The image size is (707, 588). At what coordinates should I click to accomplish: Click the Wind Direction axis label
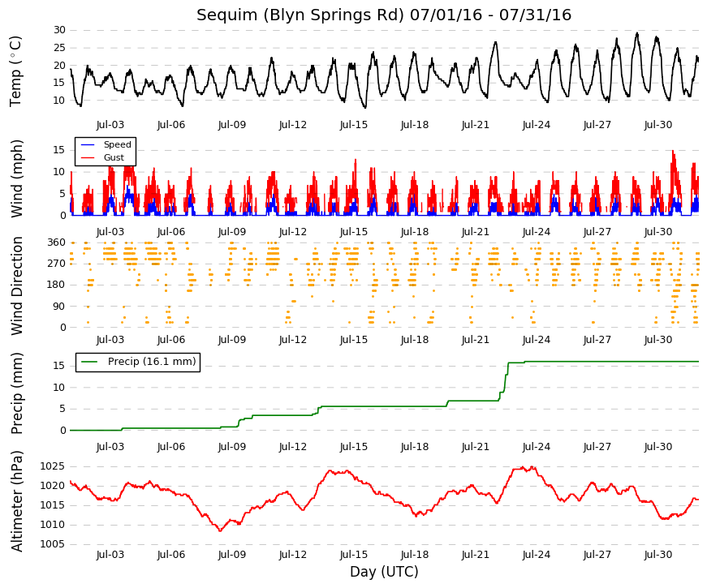point(17,285)
